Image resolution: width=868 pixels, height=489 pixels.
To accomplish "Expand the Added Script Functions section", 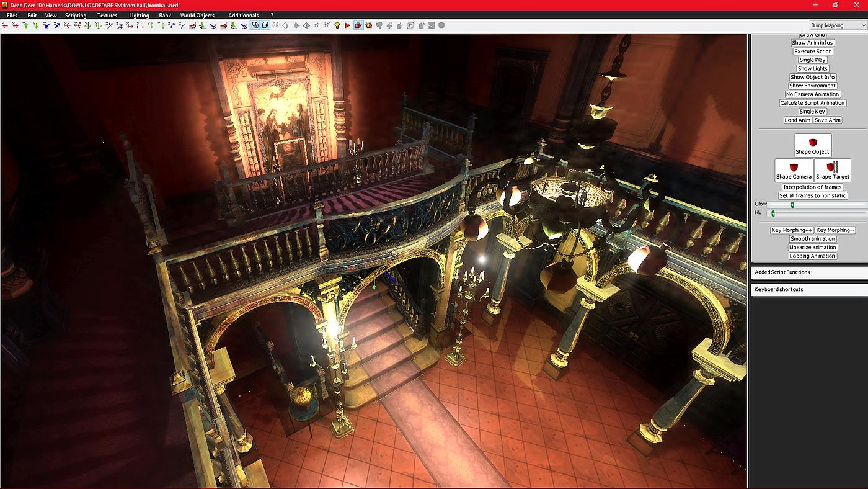I will pyautogui.click(x=809, y=272).
